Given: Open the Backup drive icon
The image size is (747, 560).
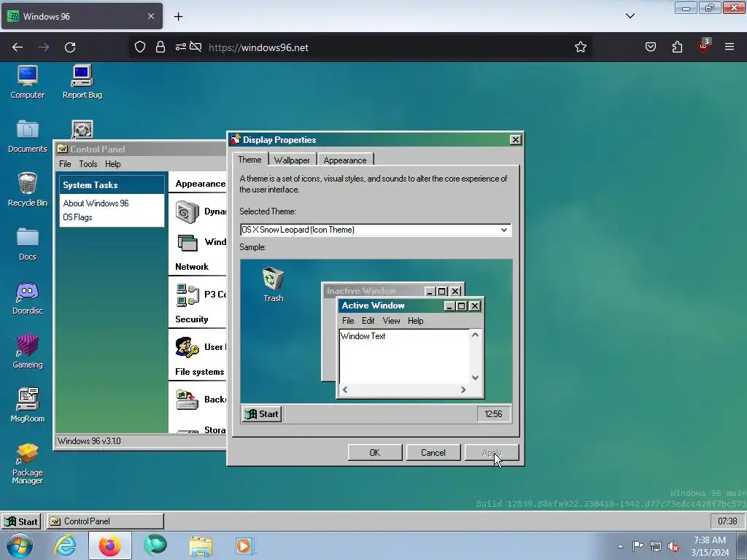Looking at the screenshot, I should (x=187, y=400).
